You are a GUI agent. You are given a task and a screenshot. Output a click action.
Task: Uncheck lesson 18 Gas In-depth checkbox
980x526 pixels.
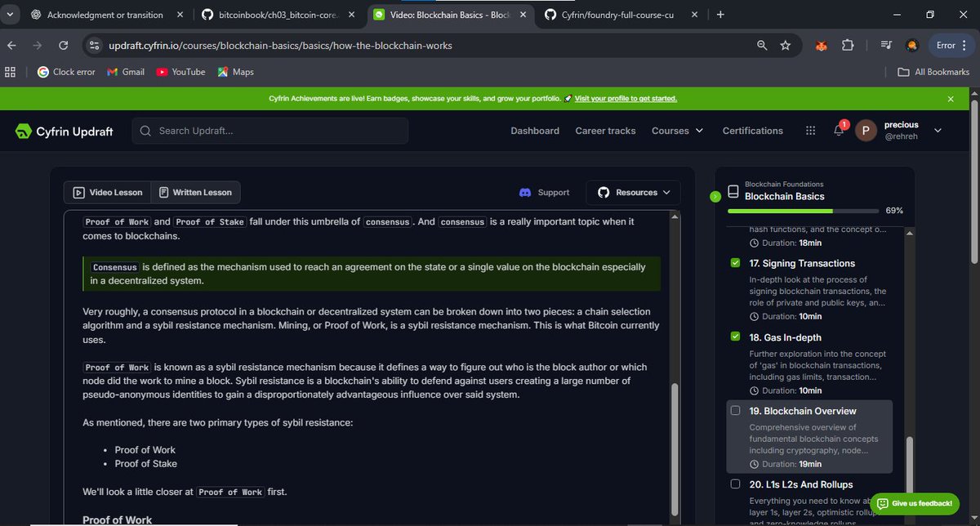[735, 337]
